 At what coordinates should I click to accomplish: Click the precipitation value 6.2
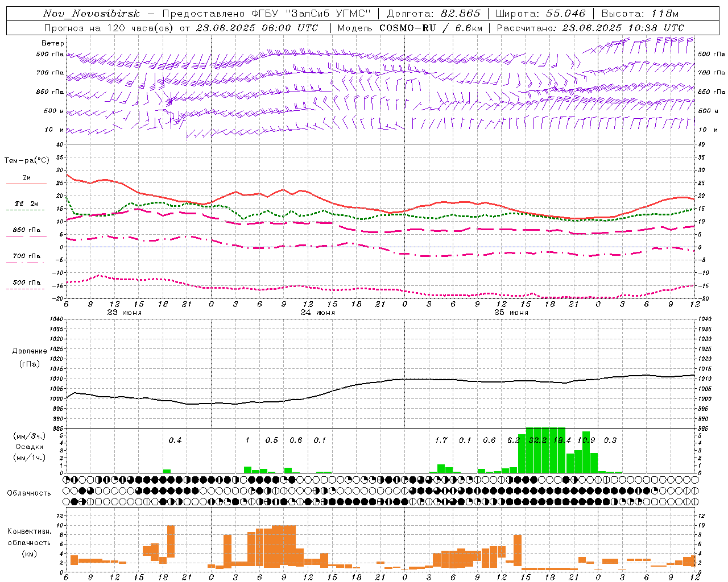coord(513,440)
